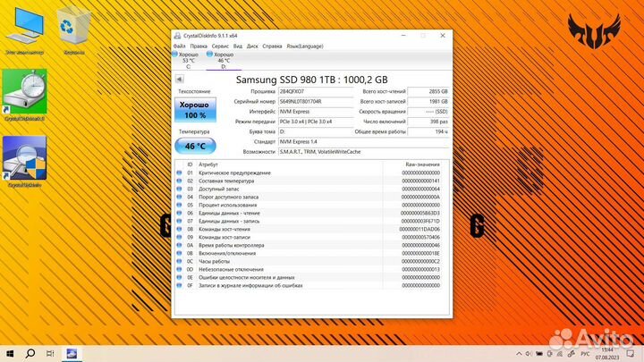Click status dot of Доступный запас row
Screen dimensions: 644x362
(x=179, y=189)
